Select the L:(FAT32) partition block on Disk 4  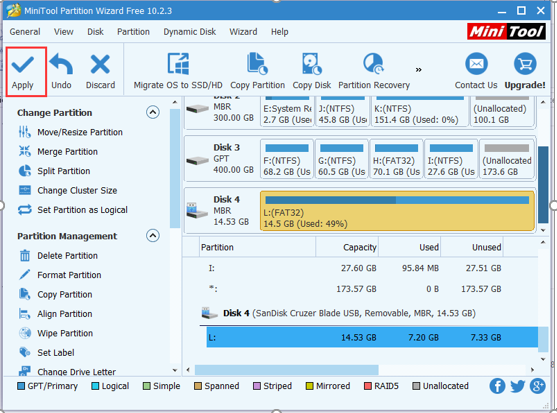(x=397, y=211)
